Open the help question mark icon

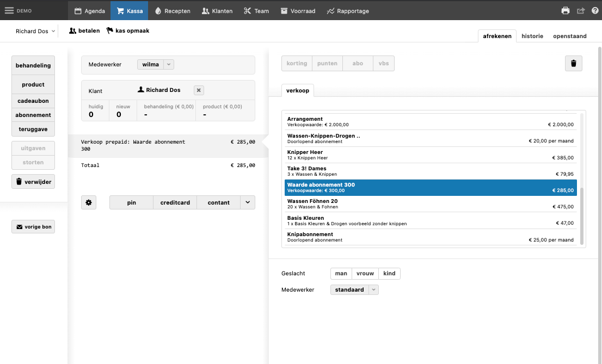pyautogui.click(x=594, y=11)
